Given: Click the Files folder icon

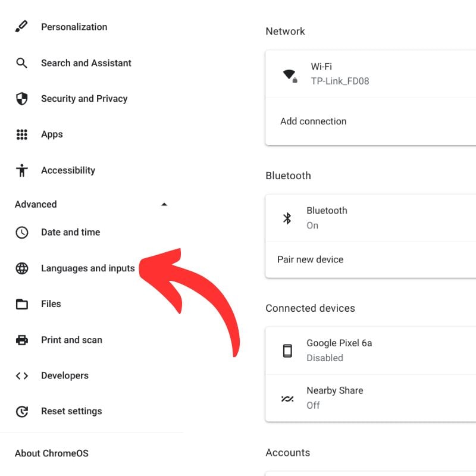Looking at the screenshot, I should point(22,303).
